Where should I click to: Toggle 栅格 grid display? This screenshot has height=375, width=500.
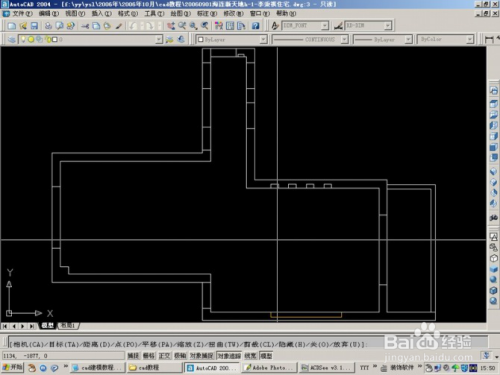coord(149,356)
